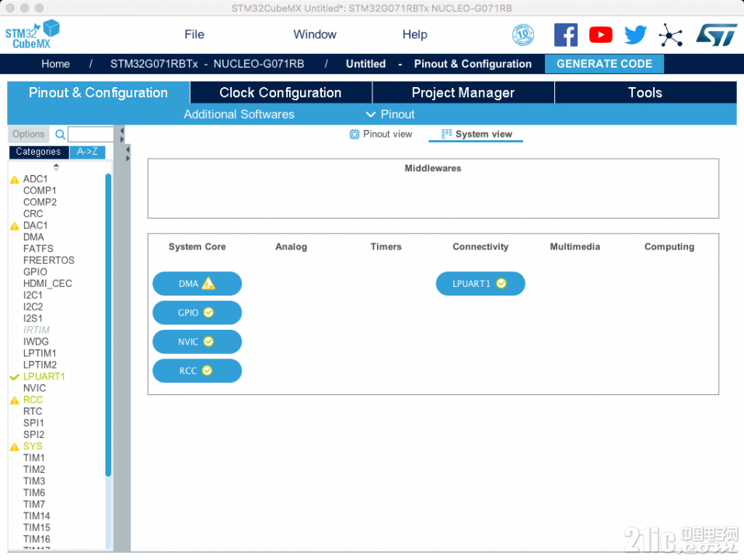Open RCC configuration button in System Core
The width and height of the screenshot is (744, 560).
[x=197, y=370]
